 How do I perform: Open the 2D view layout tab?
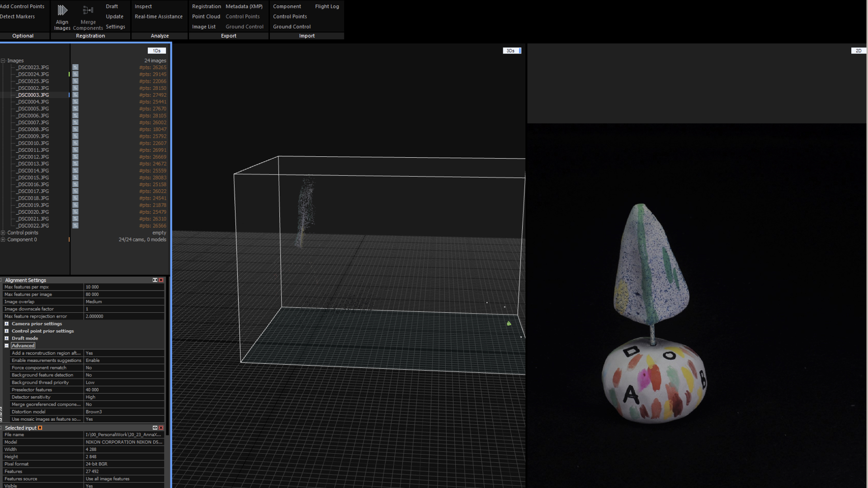858,51
